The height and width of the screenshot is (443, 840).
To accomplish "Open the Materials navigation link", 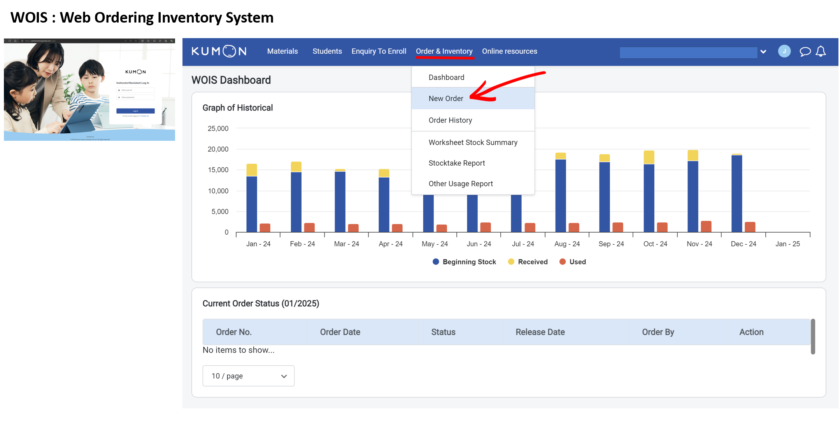I will 282,51.
